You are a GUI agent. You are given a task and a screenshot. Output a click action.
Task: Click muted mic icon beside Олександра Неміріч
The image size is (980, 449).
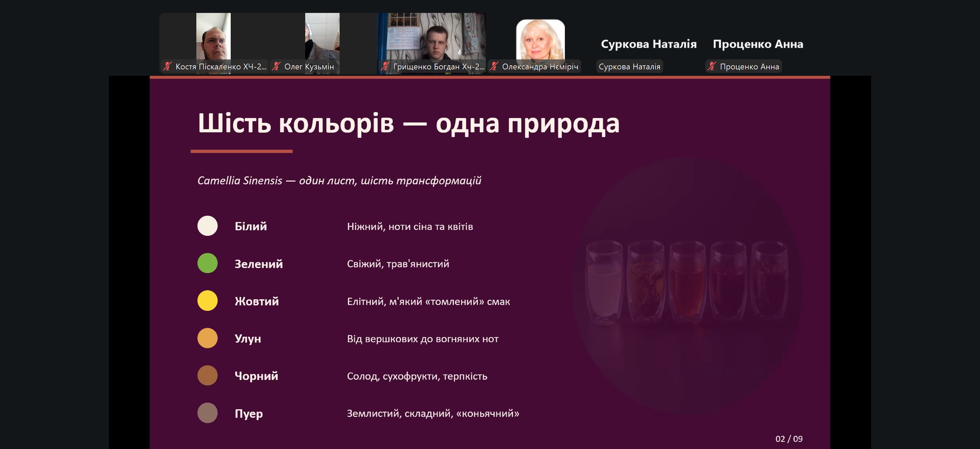click(494, 67)
